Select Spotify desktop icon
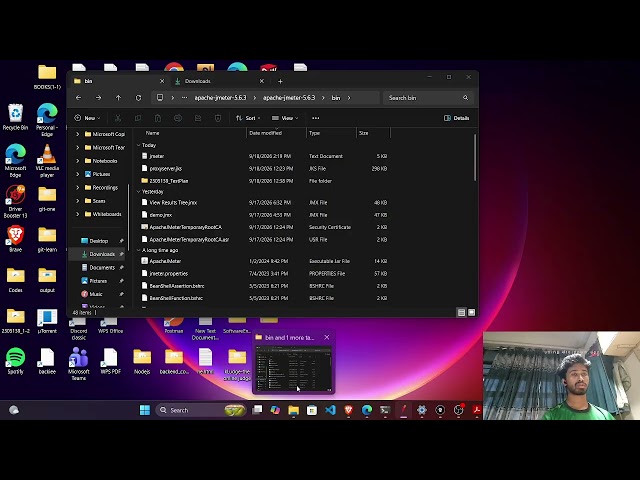Image resolution: width=640 pixels, height=480 pixels. [16, 361]
